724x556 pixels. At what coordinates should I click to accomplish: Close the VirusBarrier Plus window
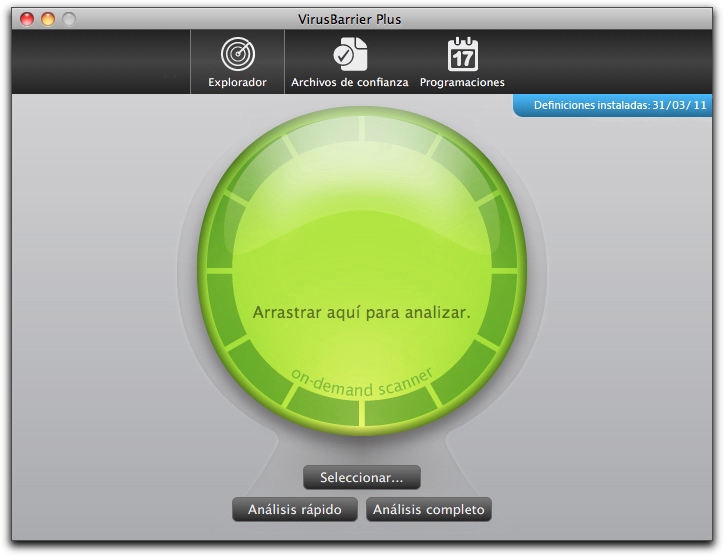(x=27, y=19)
